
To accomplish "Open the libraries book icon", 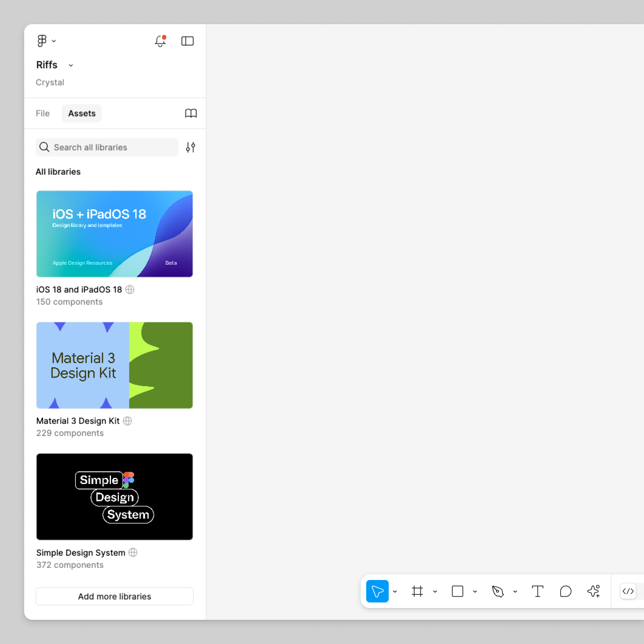I will pos(191,113).
